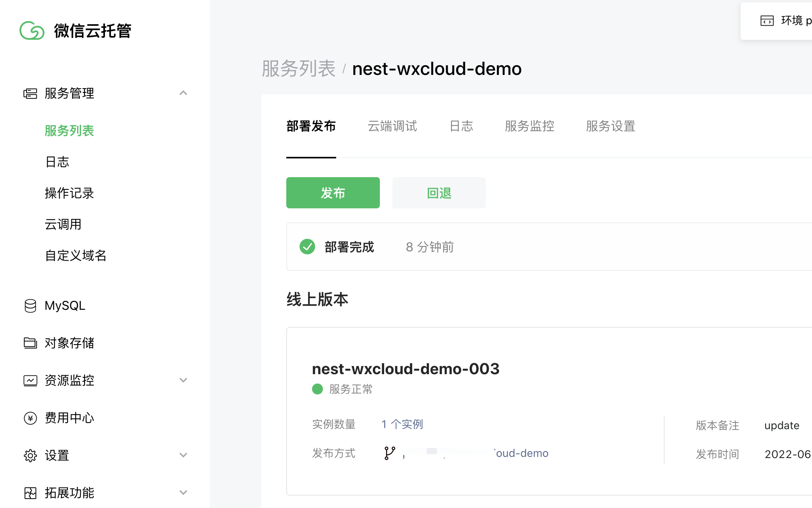Viewport: 812px width, 508px height.
Task: Expand the 设置 menu section
Action: tap(183, 455)
